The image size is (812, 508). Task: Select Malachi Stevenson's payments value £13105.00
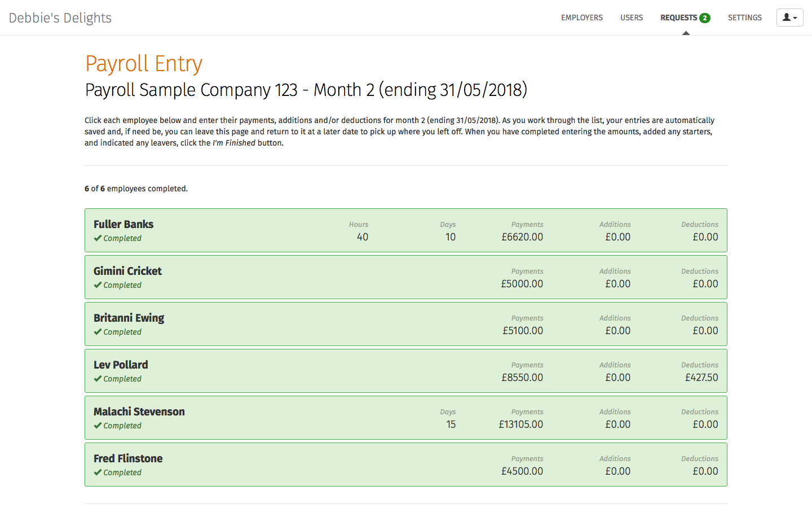(x=521, y=424)
